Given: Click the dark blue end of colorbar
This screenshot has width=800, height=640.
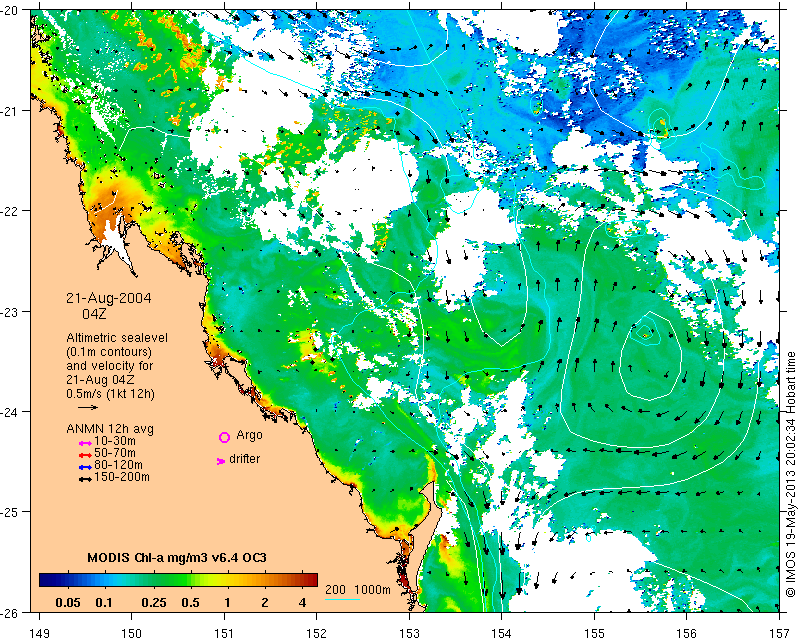Looking at the screenshot, I should pos(45,579).
